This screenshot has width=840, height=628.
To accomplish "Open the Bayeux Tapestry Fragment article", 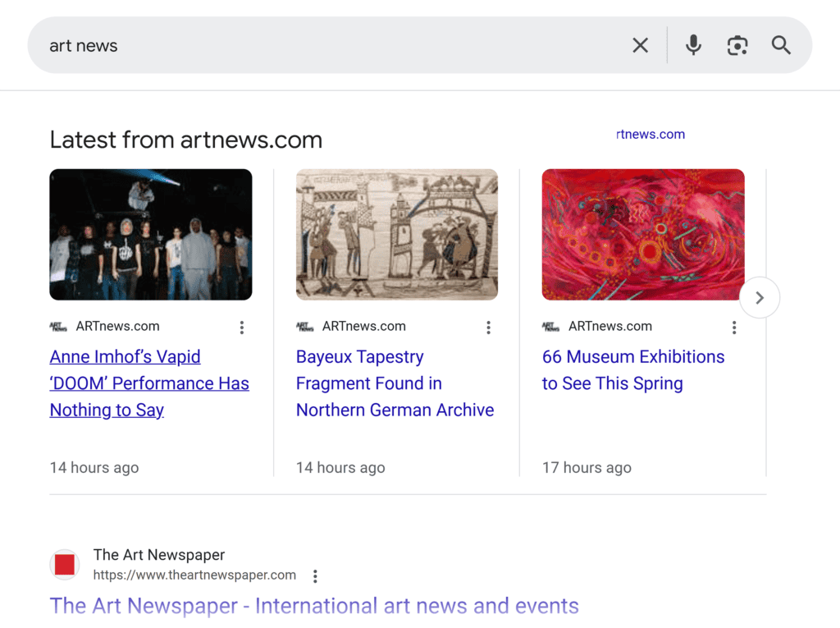I will point(395,383).
